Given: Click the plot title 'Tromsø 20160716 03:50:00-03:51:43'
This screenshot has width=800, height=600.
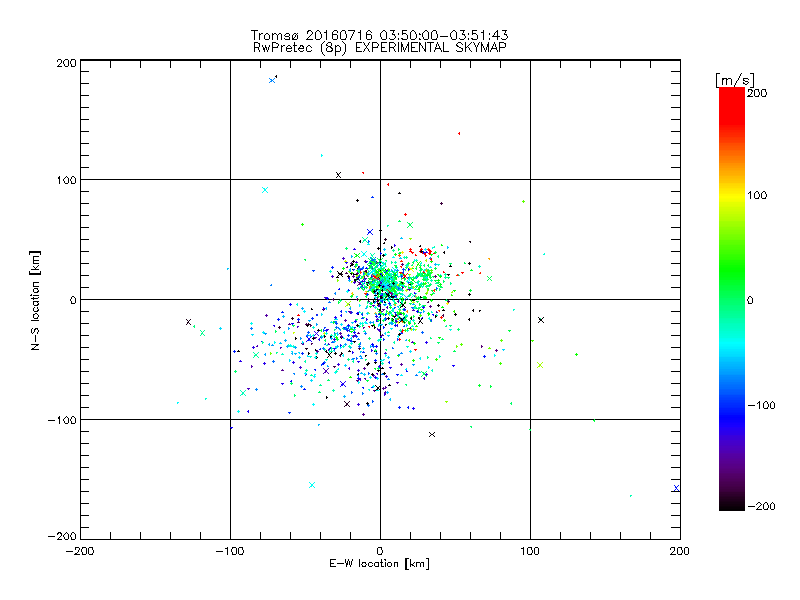Looking at the screenshot, I should [379, 35].
